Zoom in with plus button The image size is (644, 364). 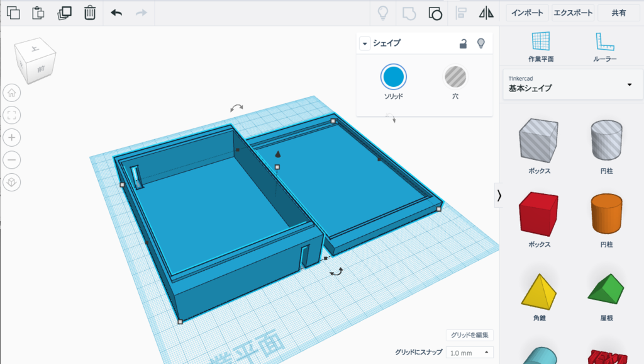pos(12,137)
